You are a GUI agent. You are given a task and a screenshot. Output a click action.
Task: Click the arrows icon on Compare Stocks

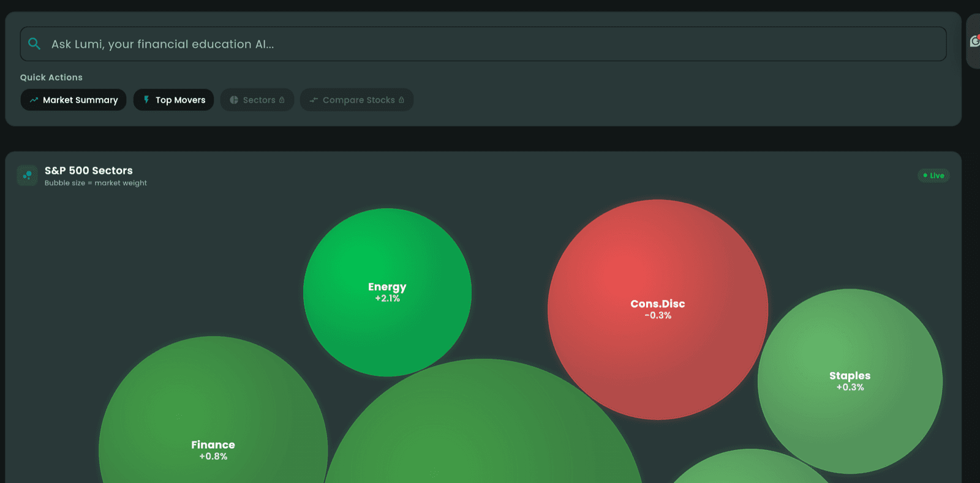click(x=314, y=100)
